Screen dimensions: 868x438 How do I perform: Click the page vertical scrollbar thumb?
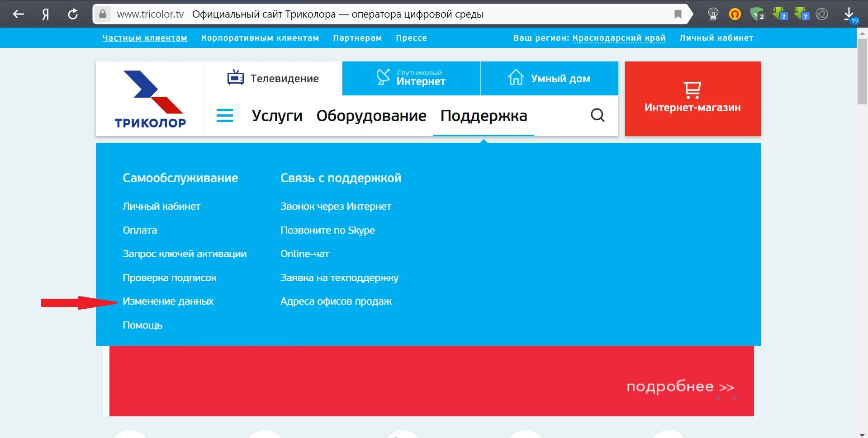862,71
